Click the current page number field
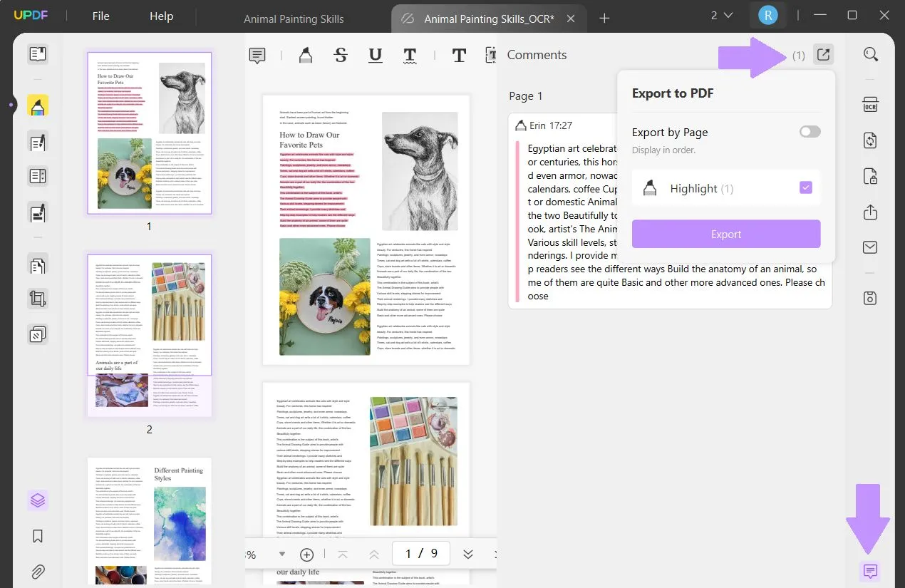The height and width of the screenshot is (588, 905). [x=420, y=553]
